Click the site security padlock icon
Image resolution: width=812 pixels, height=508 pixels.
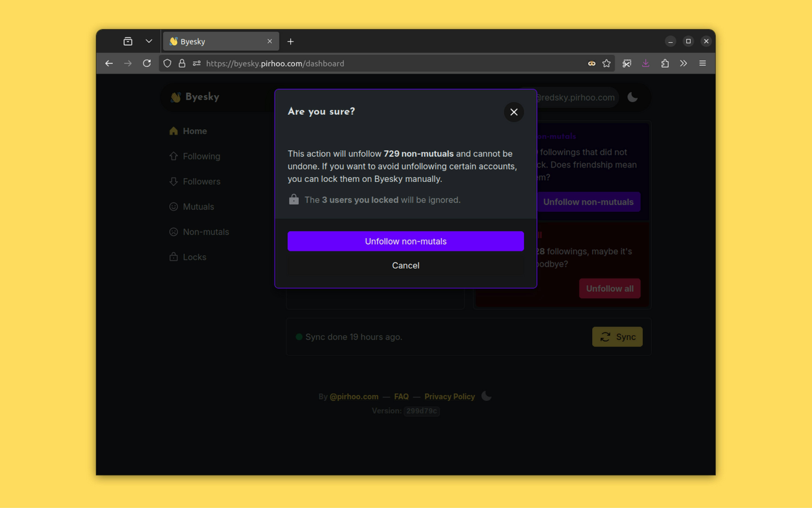(182, 63)
